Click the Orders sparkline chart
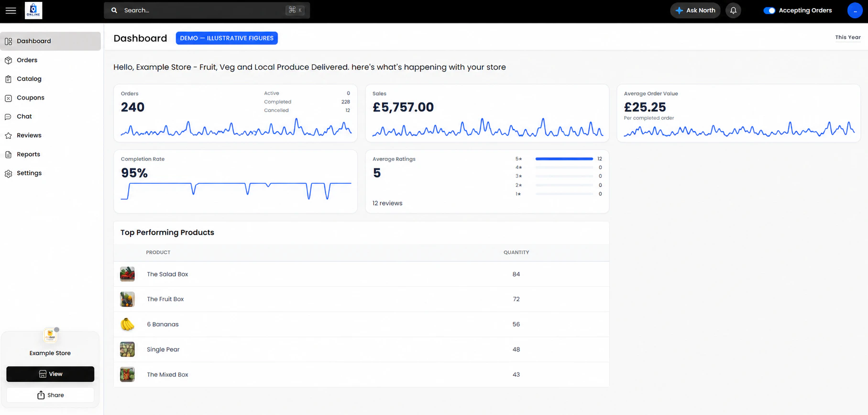868x415 pixels. 236,128
